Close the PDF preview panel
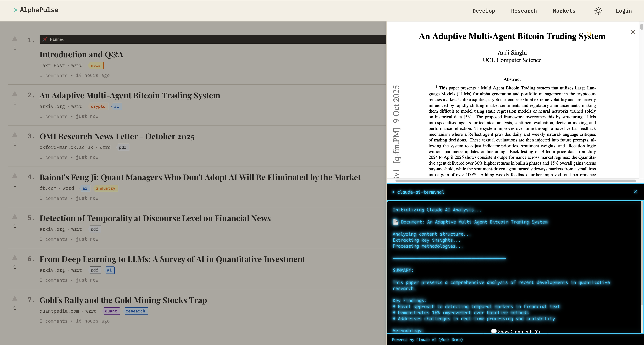This screenshot has height=345, width=644. (633, 32)
